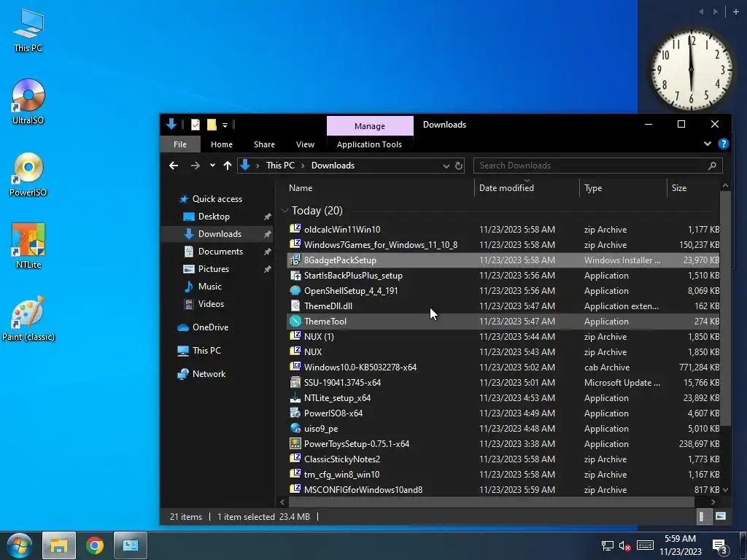Viewport: 747px width, 560px height.
Task: Sort by the Size column header
Action: (679, 188)
